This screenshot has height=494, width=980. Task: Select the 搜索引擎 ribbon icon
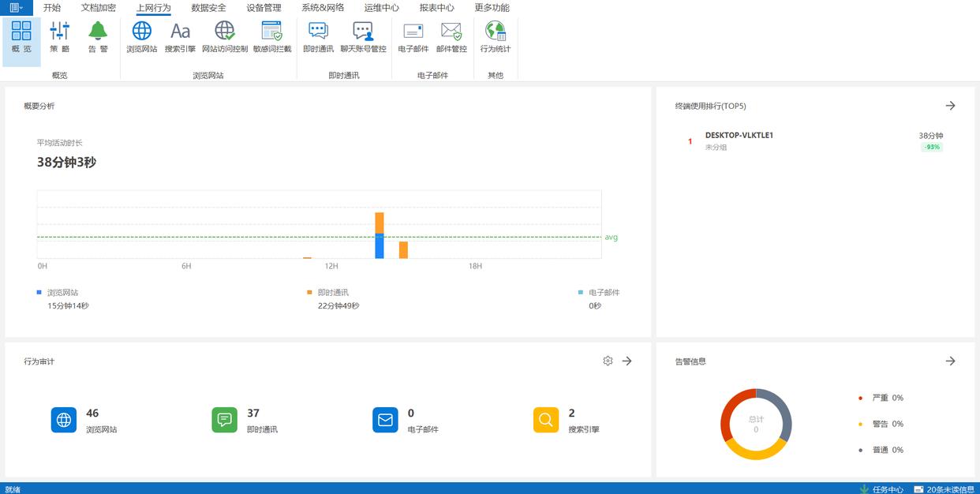click(180, 37)
